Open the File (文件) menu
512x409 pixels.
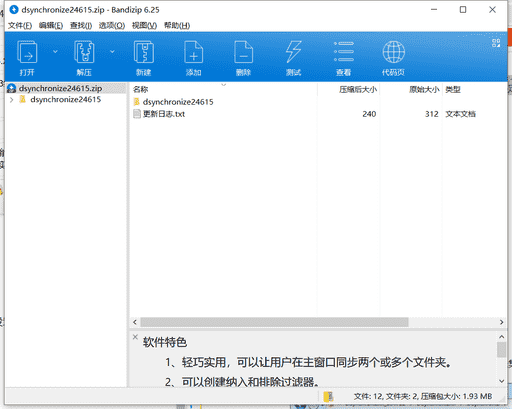pos(20,26)
